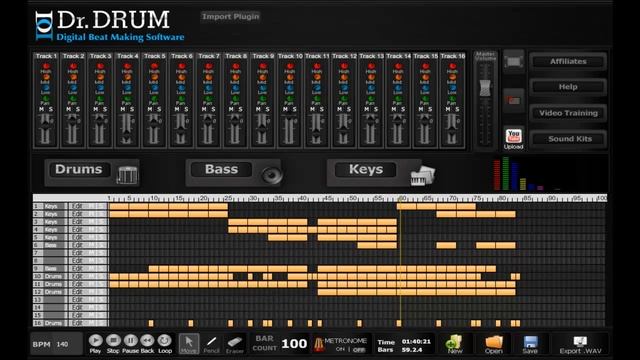Click the drum kit icon
Image resolution: width=640 pixels, height=360 pixels.
click(x=127, y=176)
